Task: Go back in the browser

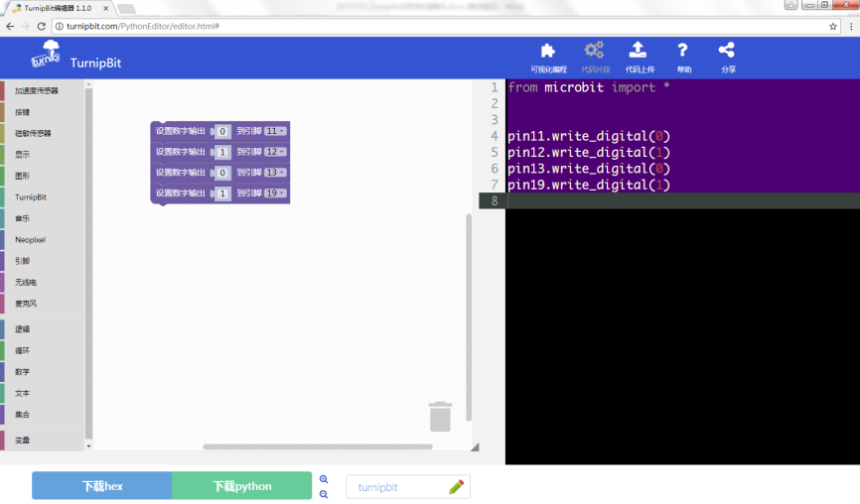Action: [x=10, y=27]
